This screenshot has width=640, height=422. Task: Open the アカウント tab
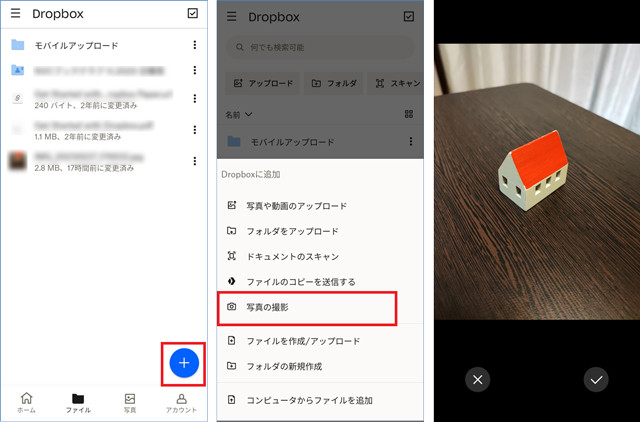pyautogui.click(x=181, y=402)
